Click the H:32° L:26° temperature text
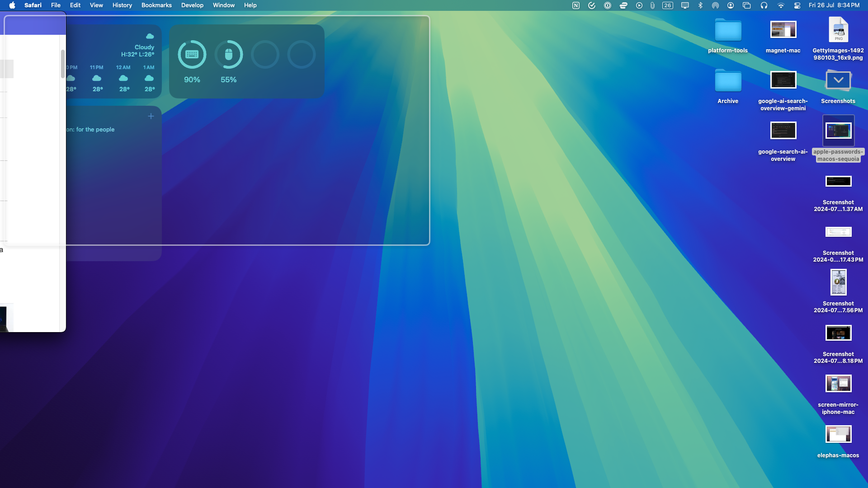The width and height of the screenshot is (868, 488). coord(137,55)
